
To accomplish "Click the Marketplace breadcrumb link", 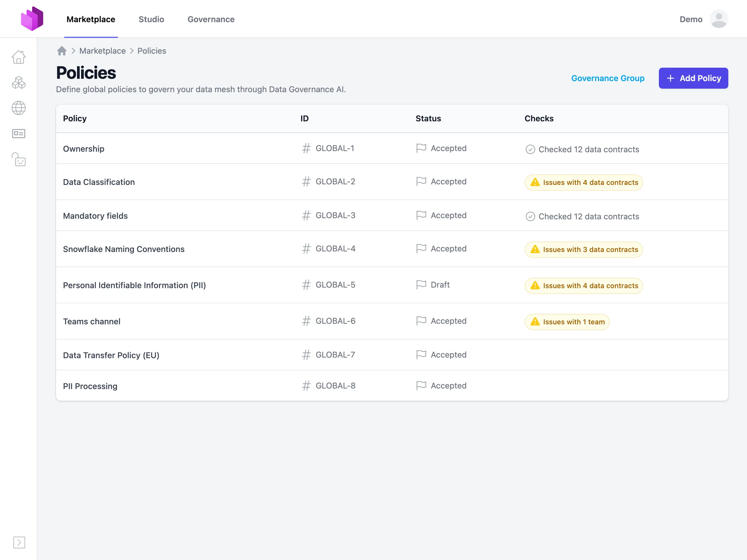I will (102, 51).
